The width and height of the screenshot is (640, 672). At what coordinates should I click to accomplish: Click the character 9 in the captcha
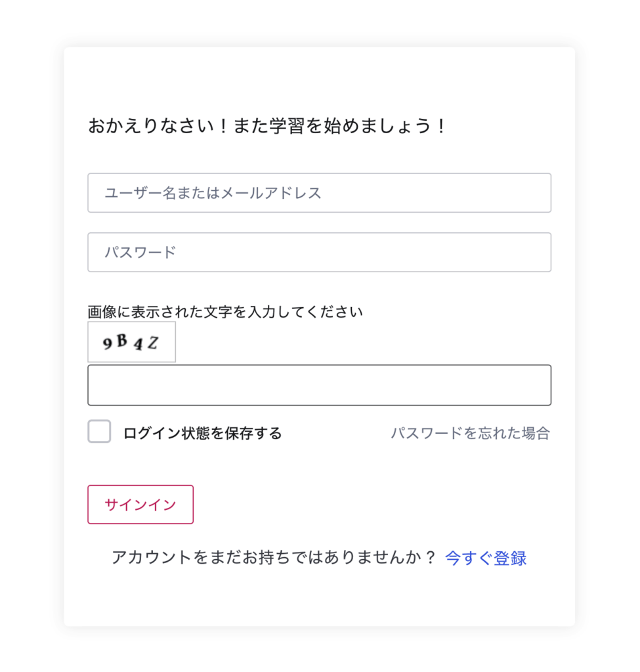(x=108, y=343)
